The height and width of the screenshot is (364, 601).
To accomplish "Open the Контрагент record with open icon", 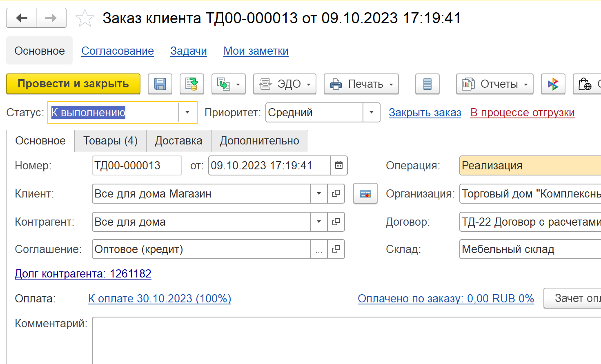I will (336, 222).
